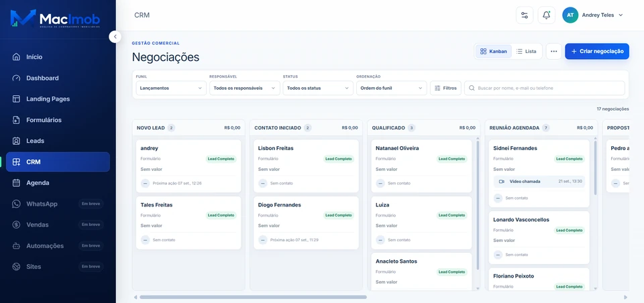Click the '17 negociações' text
The image size is (644, 303).
click(x=612, y=109)
